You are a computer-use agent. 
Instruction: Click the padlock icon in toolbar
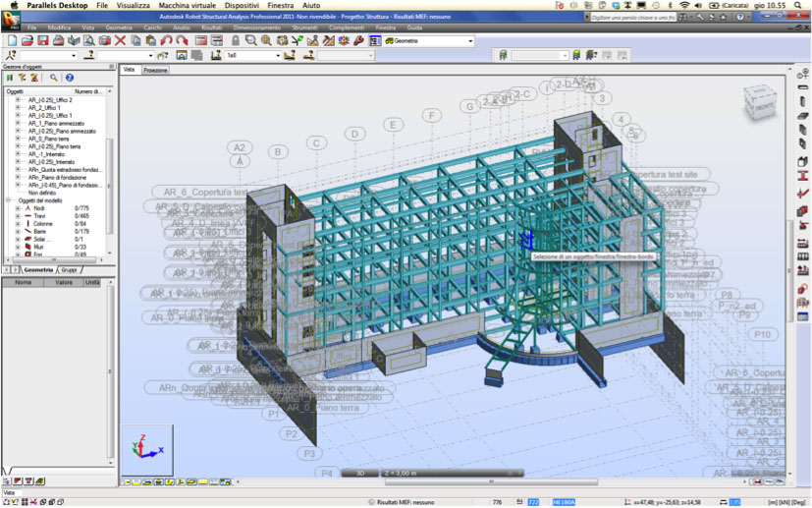click(x=236, y=40)
